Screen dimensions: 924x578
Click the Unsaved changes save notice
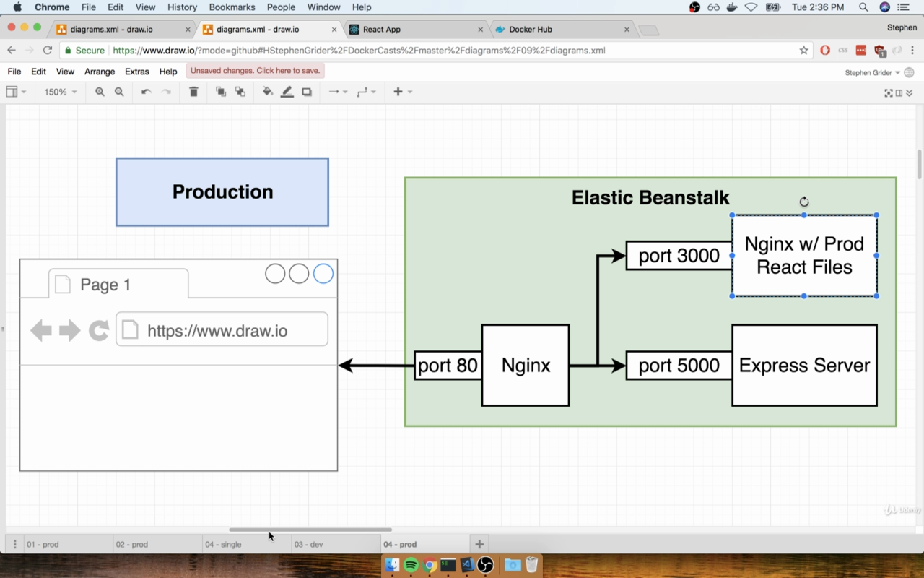pyautogui.click(x=255, y=71)
